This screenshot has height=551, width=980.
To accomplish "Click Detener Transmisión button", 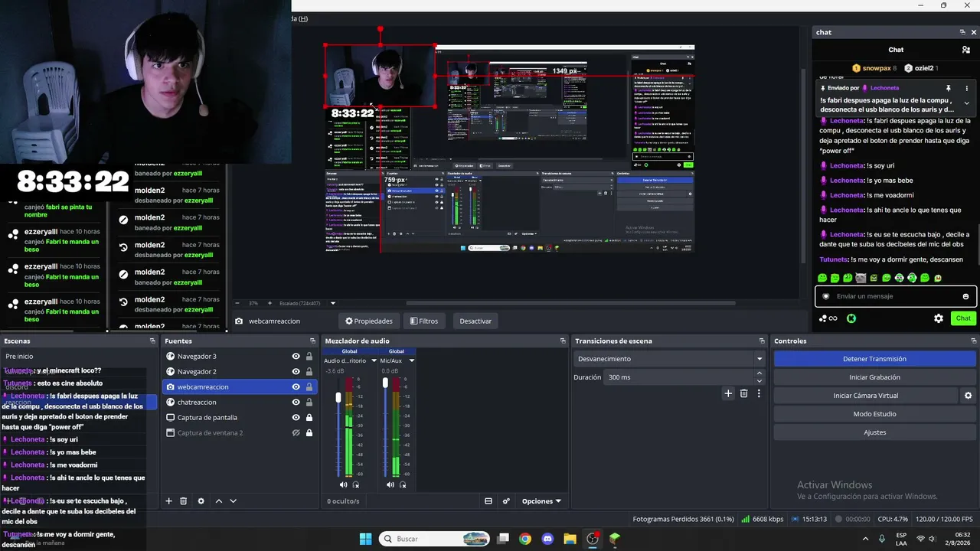I will pyautogui.click(x=874, y=359).
